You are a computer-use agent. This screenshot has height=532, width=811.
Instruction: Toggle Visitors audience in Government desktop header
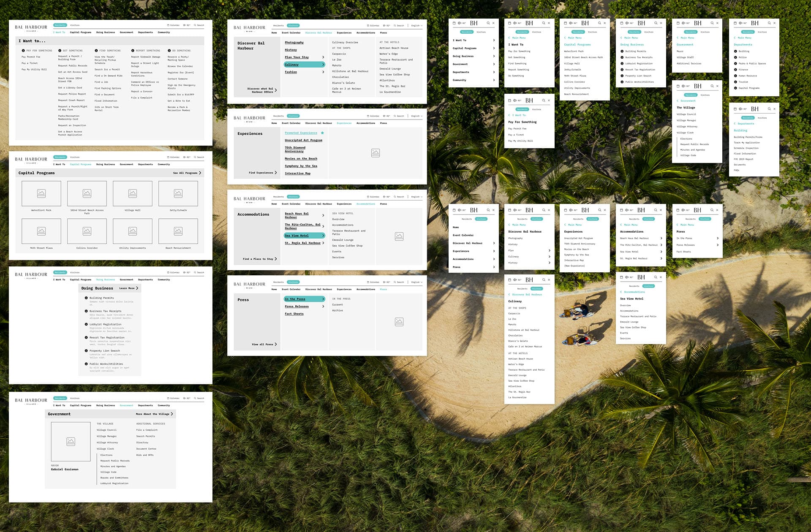point(75,399)
